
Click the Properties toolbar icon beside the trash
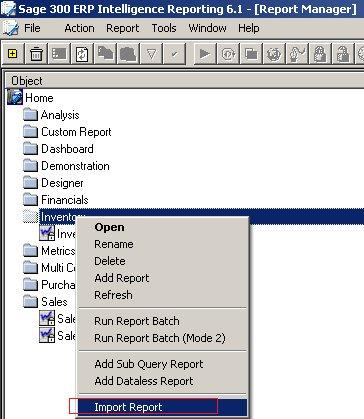coord(59,54)
